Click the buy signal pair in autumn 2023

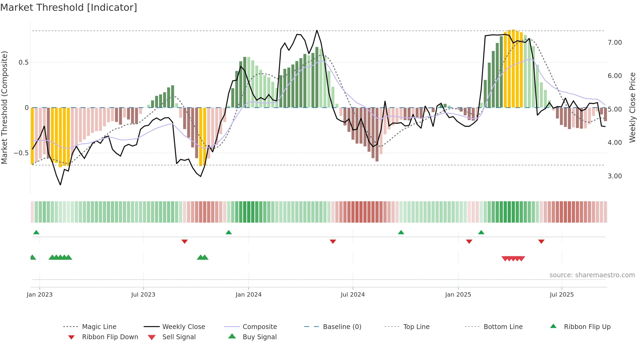point(203,257)
